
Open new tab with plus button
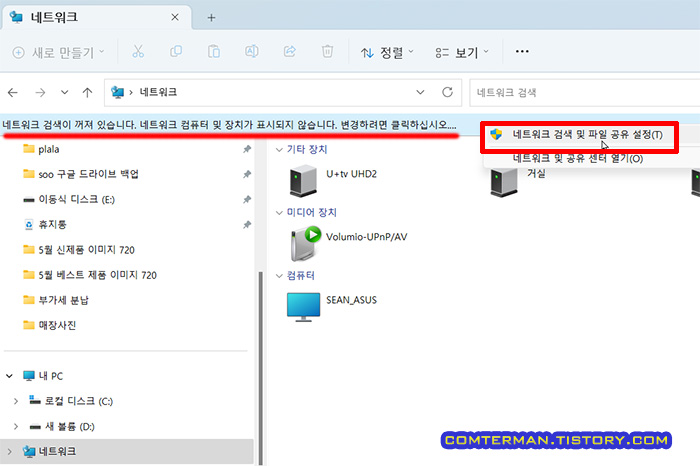[x=211, y=18]
